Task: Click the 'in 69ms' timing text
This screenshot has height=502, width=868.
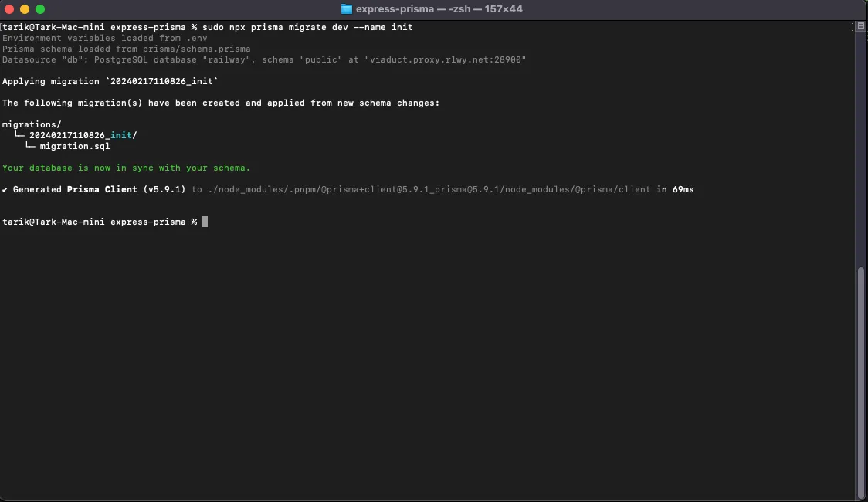Action: (675, 189)
